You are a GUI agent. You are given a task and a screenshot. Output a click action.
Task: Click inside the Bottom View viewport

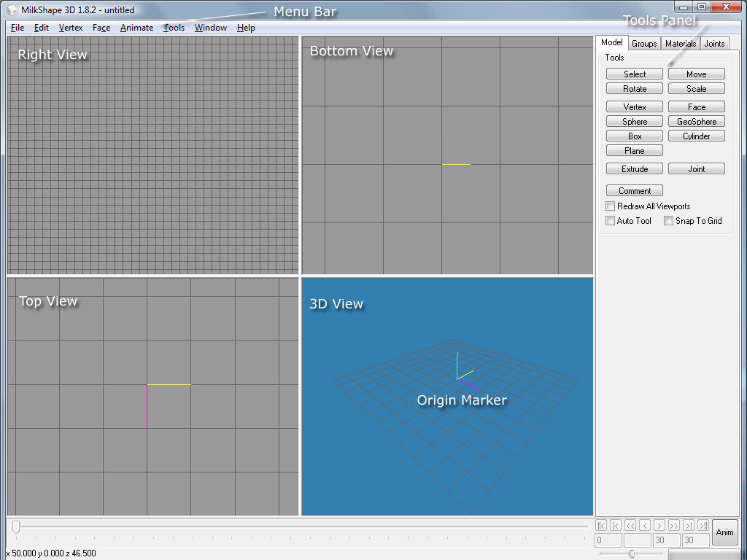(x=447, y=155)
